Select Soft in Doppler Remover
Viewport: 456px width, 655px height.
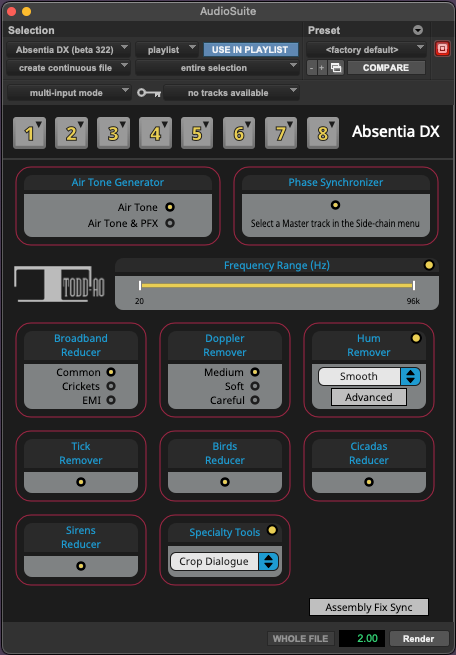pos(255,386)
